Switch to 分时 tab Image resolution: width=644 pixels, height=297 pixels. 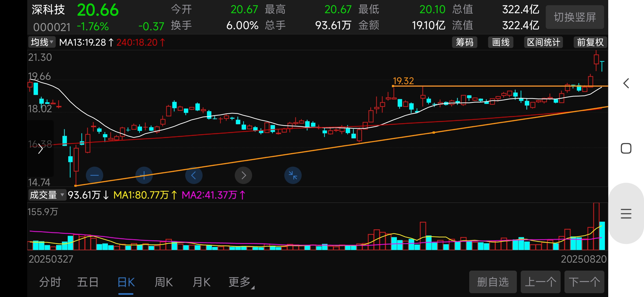click(x=50, y=282)
